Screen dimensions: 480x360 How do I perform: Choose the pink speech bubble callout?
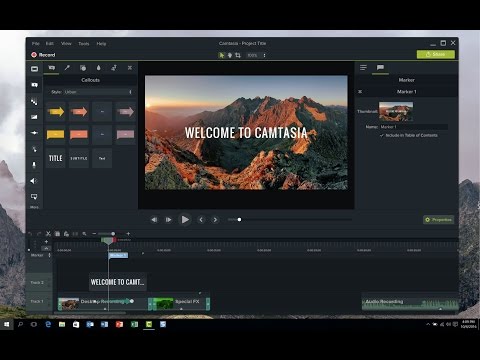(x=125, y=134)
